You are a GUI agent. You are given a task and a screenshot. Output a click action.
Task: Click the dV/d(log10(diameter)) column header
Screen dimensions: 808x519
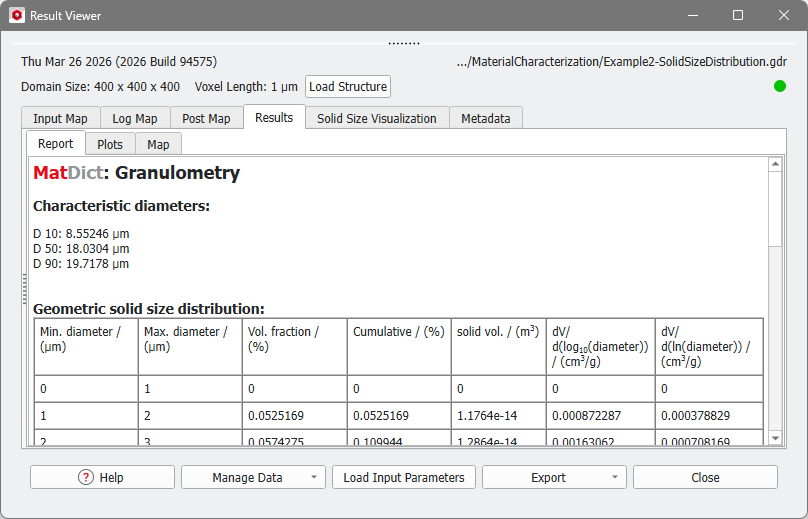(600, 347)
